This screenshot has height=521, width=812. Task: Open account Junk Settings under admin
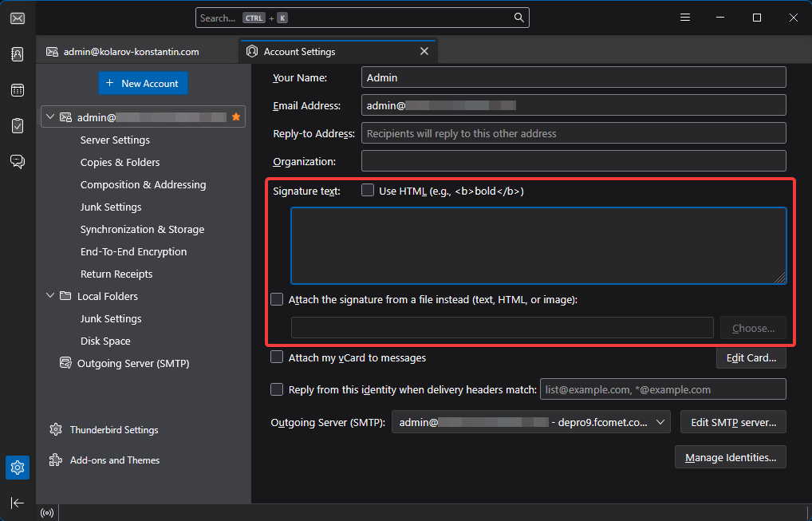pos(111,207)
